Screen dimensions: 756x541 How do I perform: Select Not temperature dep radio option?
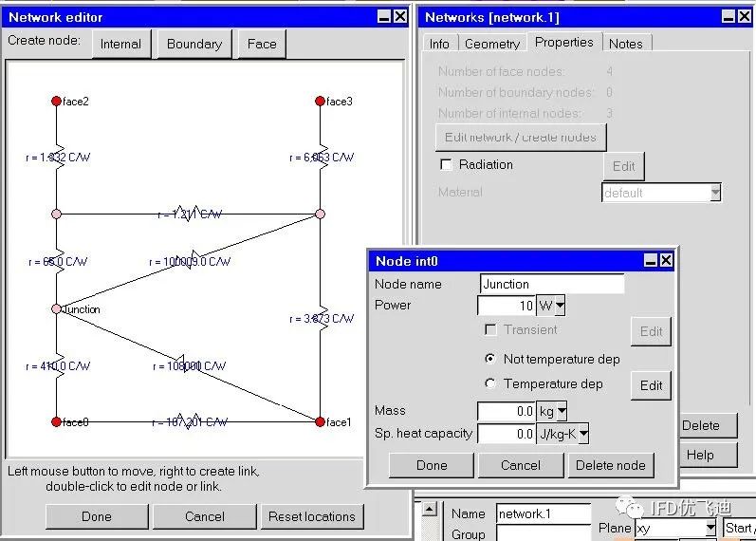pos(489,359)
